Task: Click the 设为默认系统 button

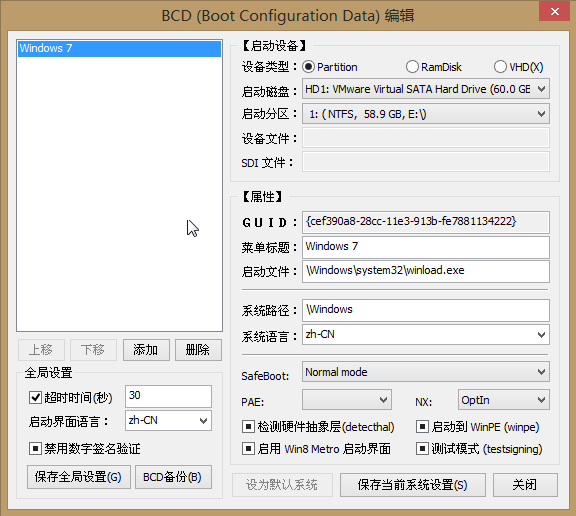Action: [x=282, y=485]
